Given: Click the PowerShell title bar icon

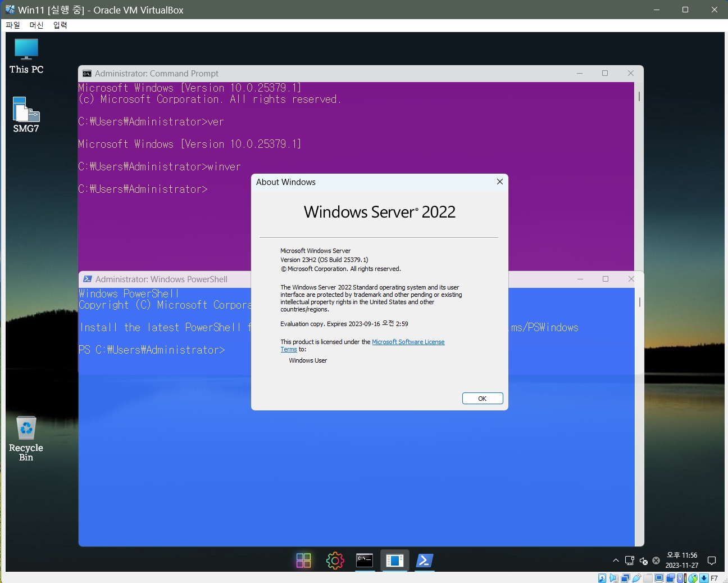Looking at the screenshot, I should point(88,279).
